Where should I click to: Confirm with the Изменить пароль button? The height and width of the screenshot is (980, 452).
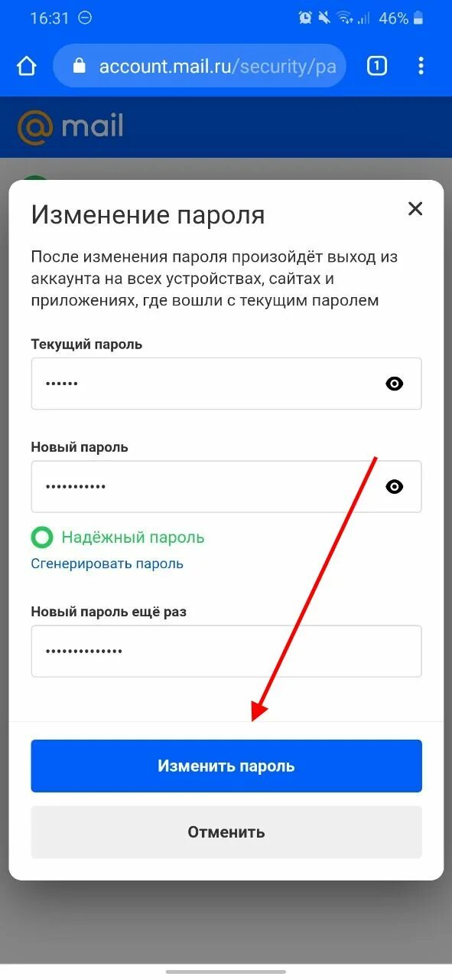[226, 766]
